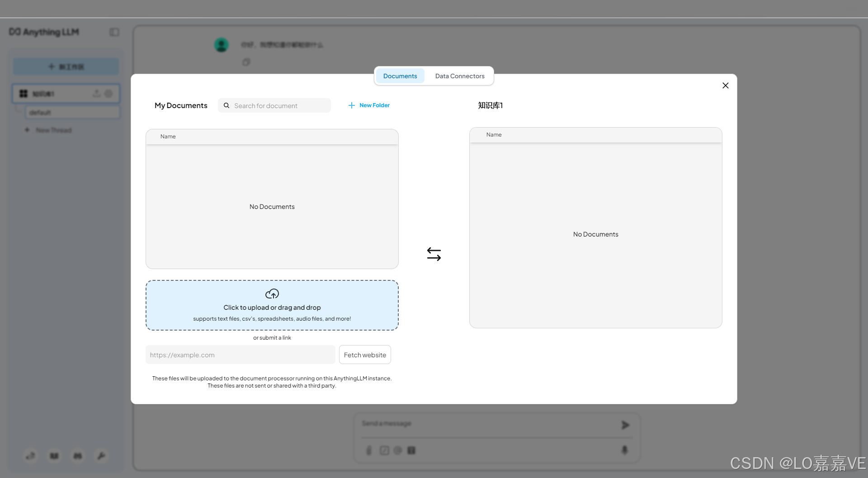The image size is (868, 478).
Task: Click the cloud upload icon
Action: [x=272, y=294]
